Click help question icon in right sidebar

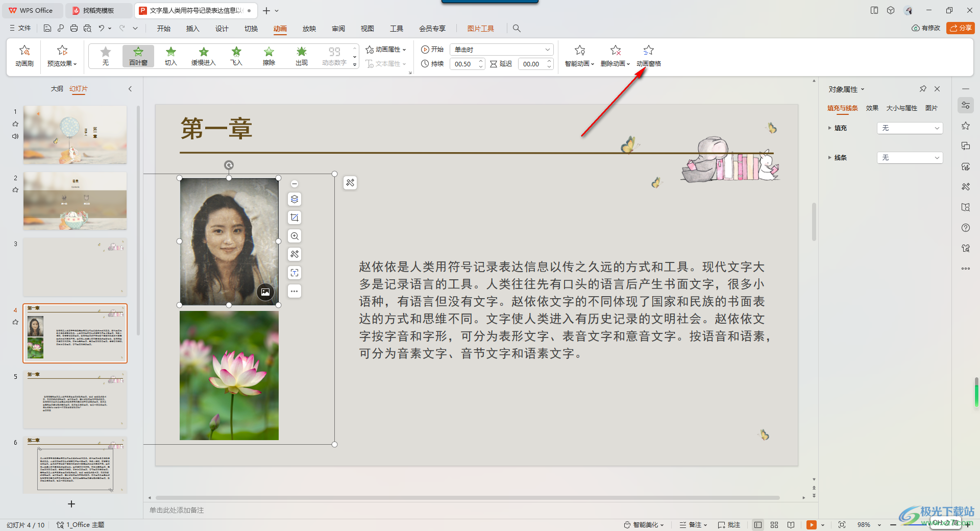966,228
